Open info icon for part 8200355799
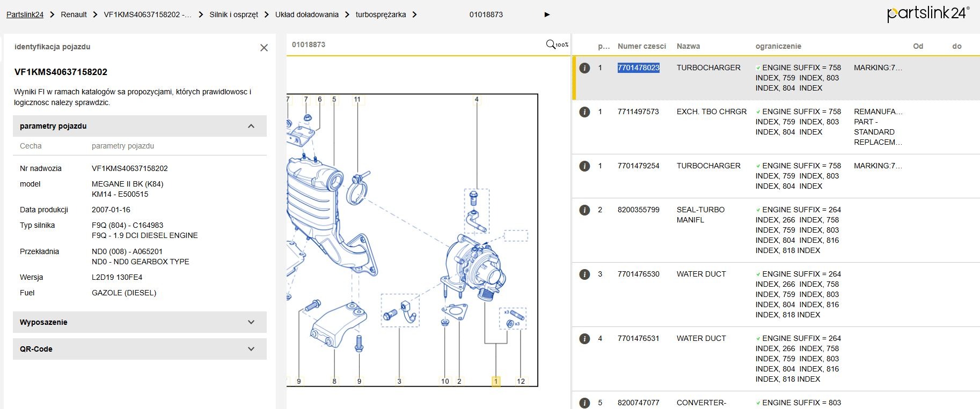 pyautogui.click(x=585, y=210)
